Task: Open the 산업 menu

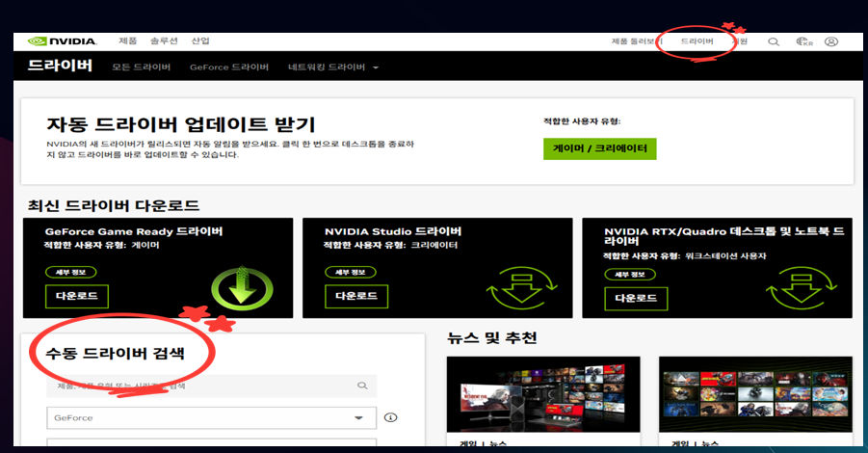Action: 200,41
